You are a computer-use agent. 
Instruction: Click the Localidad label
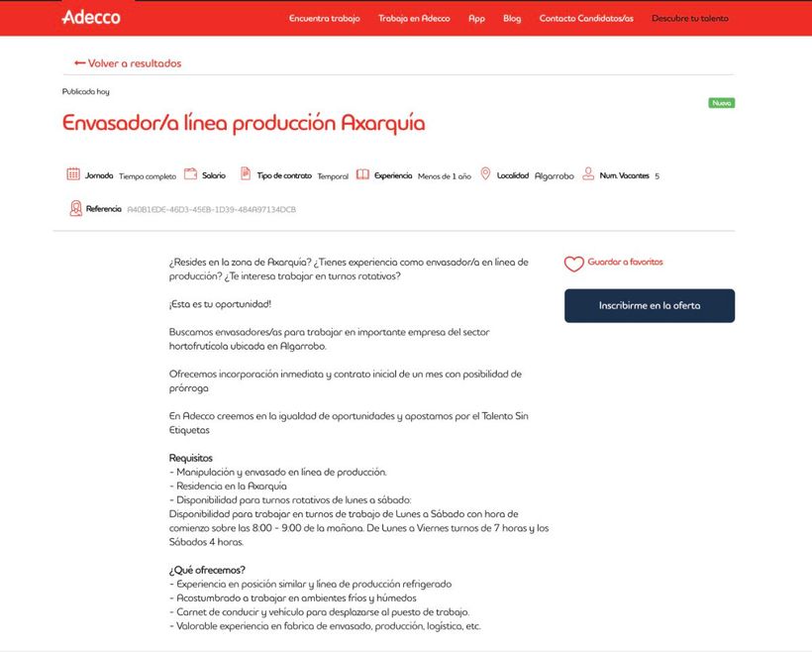pos(513,175)
